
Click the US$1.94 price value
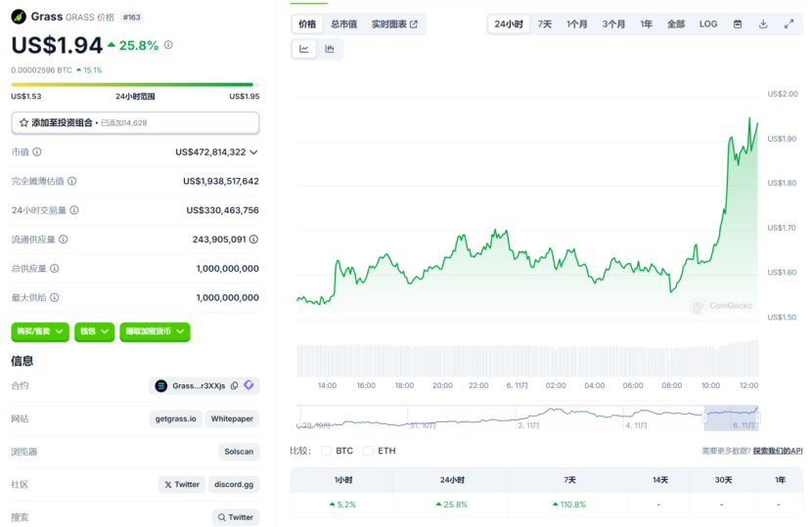click(57, 46)
